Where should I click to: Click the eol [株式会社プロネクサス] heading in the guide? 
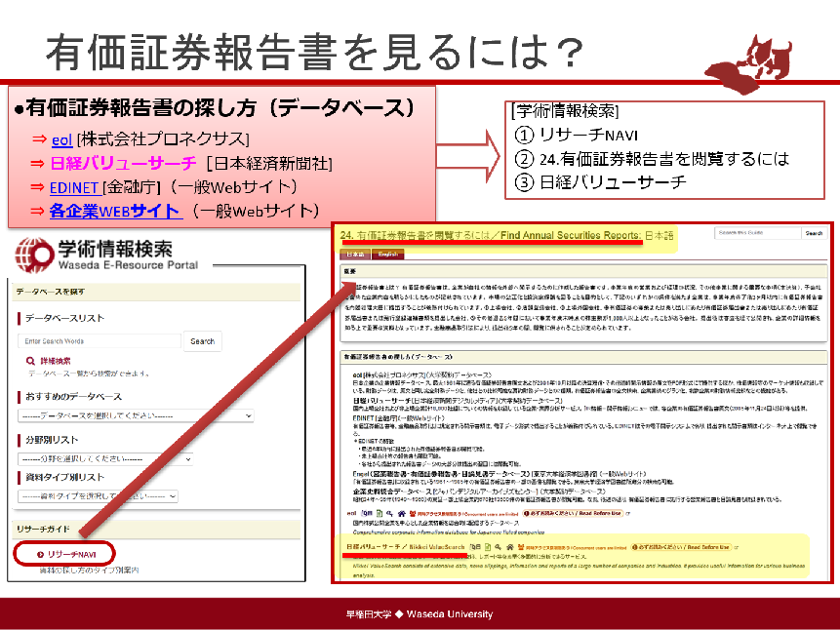[x=421, y=375]
